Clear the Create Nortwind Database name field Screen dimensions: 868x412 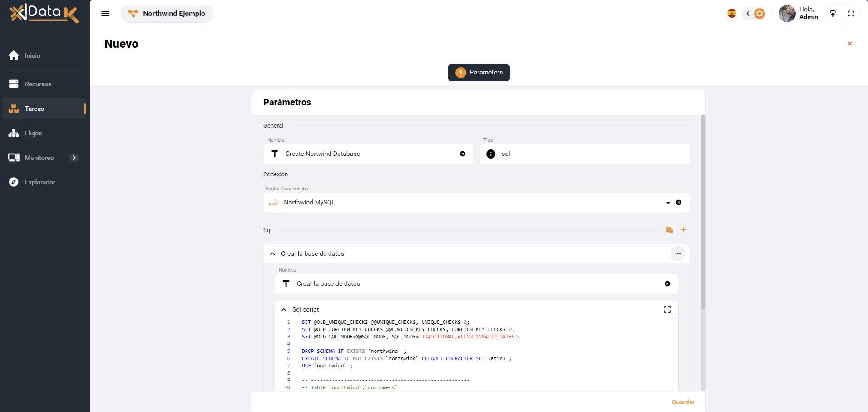pyautogui.click(x=463, y=154)
